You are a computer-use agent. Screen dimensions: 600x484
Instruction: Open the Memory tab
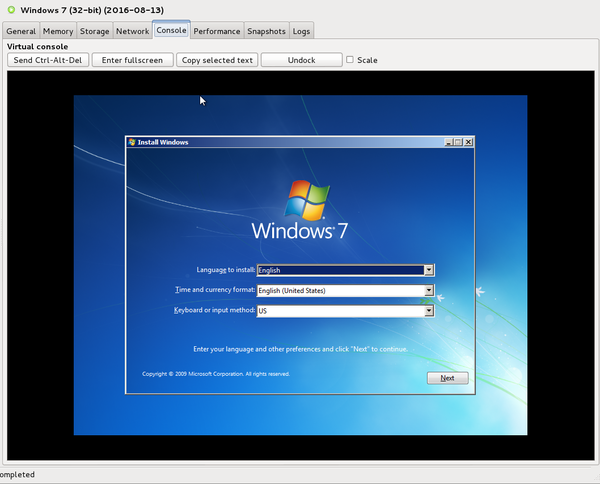(57, 31)
